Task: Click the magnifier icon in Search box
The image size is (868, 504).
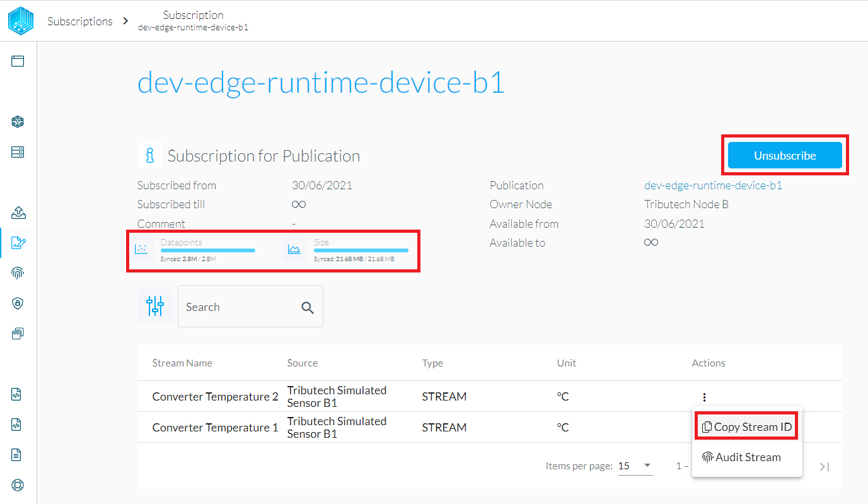Action: tap(308, 307)
